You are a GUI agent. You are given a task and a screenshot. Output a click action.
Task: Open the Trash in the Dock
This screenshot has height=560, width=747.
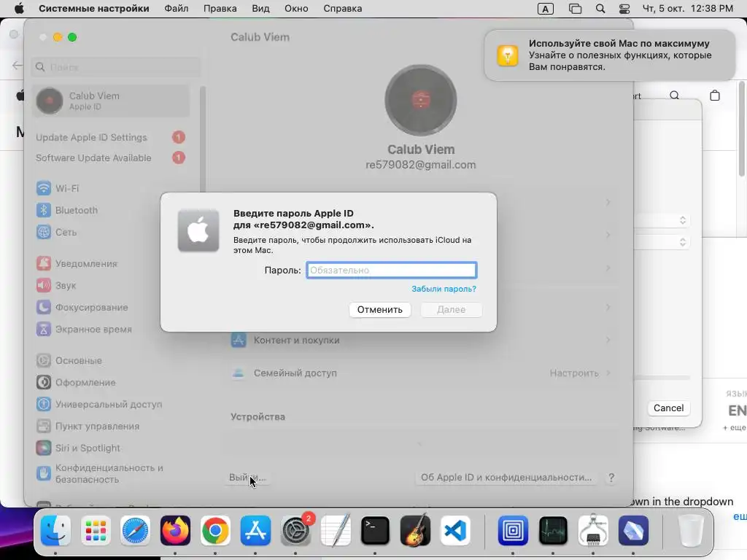pos(690,531)
